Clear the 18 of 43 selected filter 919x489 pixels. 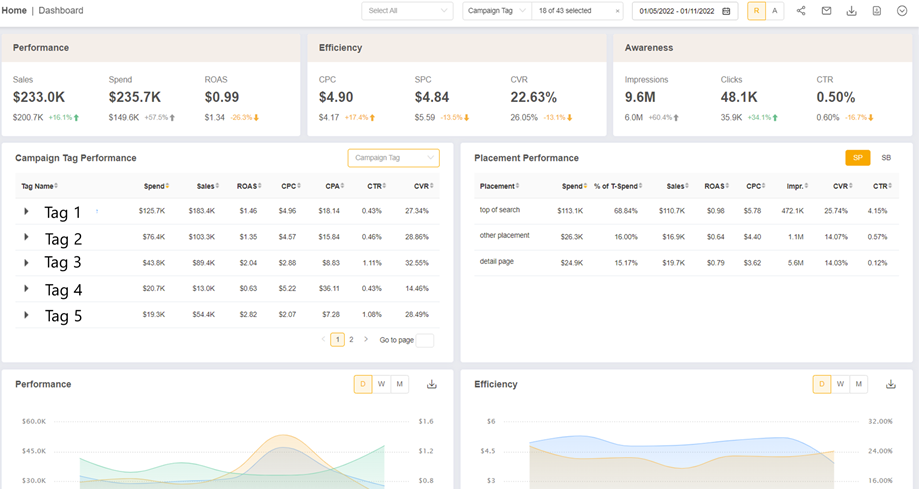[617, 11]
